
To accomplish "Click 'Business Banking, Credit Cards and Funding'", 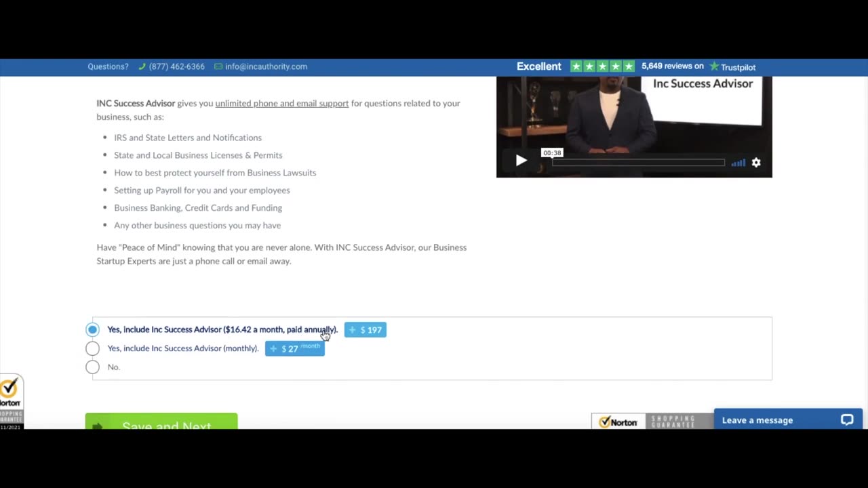I will tap(198, 207).
